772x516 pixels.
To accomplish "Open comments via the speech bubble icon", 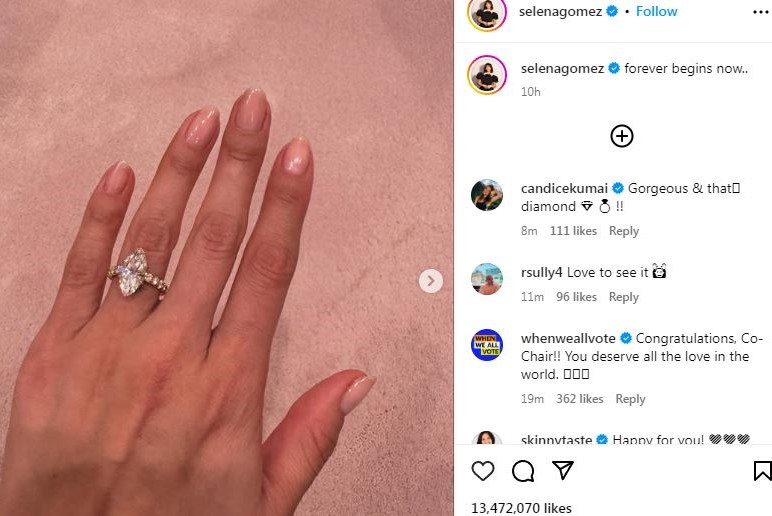I will (x=523, y=471).
